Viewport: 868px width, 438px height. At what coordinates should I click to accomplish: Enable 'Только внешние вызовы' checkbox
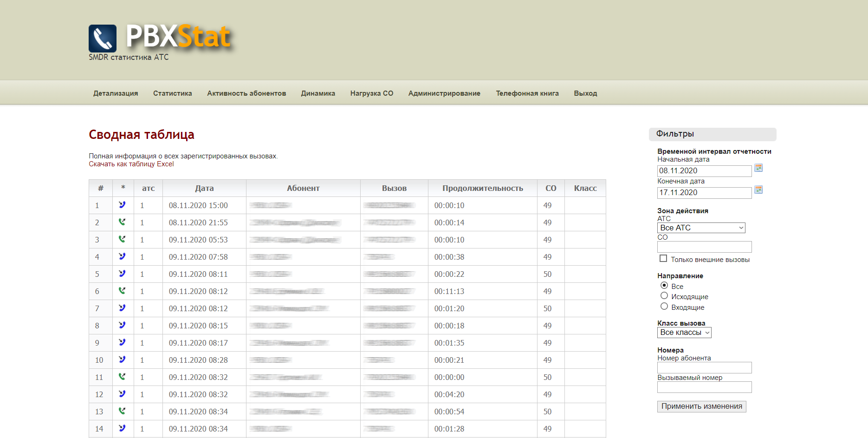click(663, 259)
